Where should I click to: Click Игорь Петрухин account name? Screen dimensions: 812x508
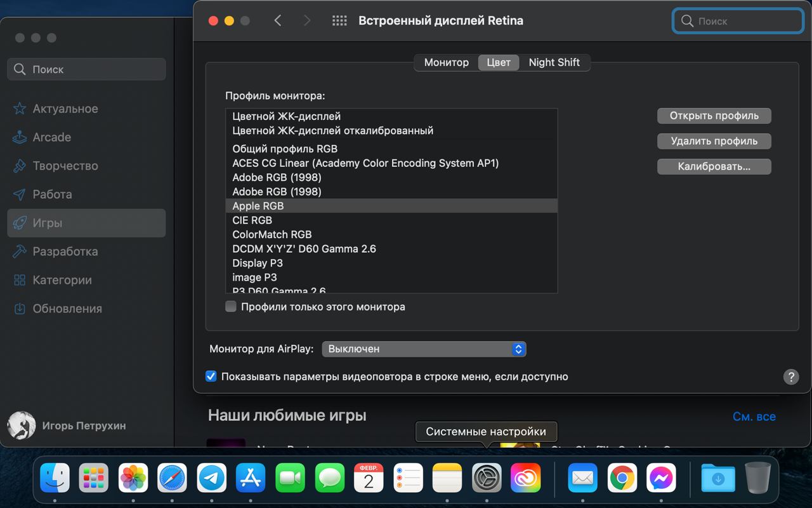click(84, 426)
